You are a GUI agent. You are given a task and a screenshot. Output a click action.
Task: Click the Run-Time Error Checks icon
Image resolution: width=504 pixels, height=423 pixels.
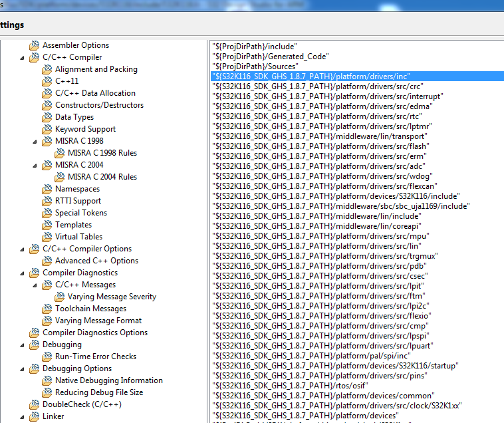[x=47, y=356]
